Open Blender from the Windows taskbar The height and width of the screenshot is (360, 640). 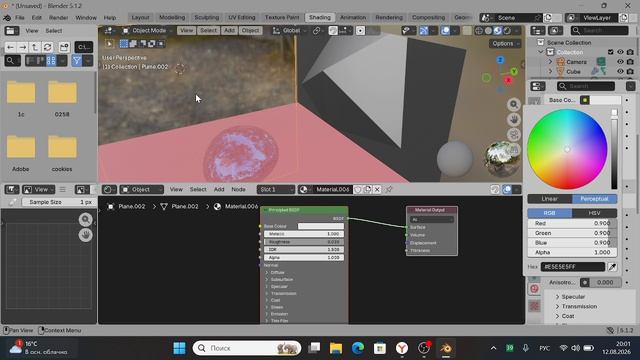(x=445, y=348)
